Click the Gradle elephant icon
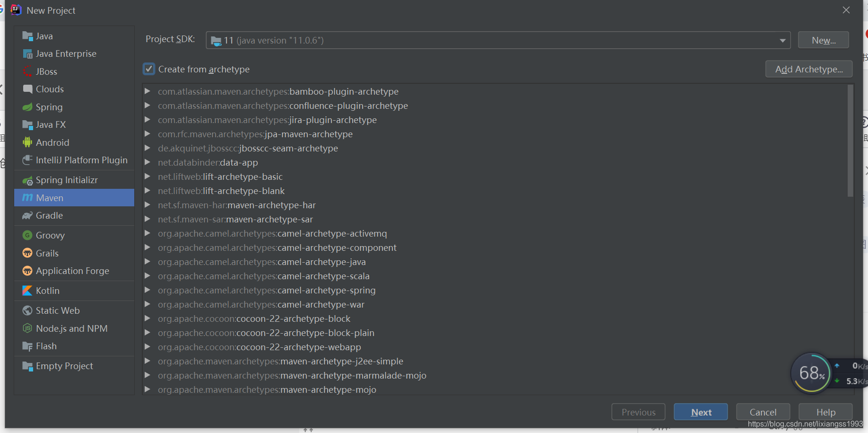Image resolution: width=868 pixels, height=433 pixels. tap(27, 216)
